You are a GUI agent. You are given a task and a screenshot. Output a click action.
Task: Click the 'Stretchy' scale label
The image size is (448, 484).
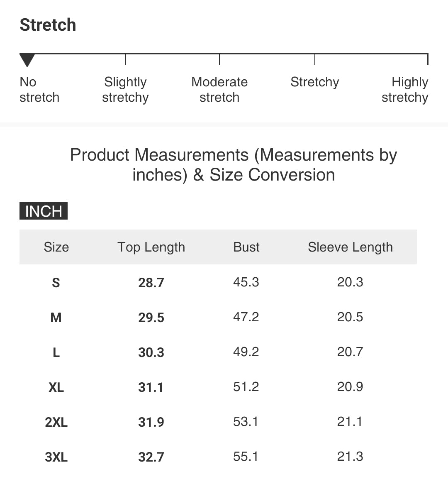tap(315, 82)
